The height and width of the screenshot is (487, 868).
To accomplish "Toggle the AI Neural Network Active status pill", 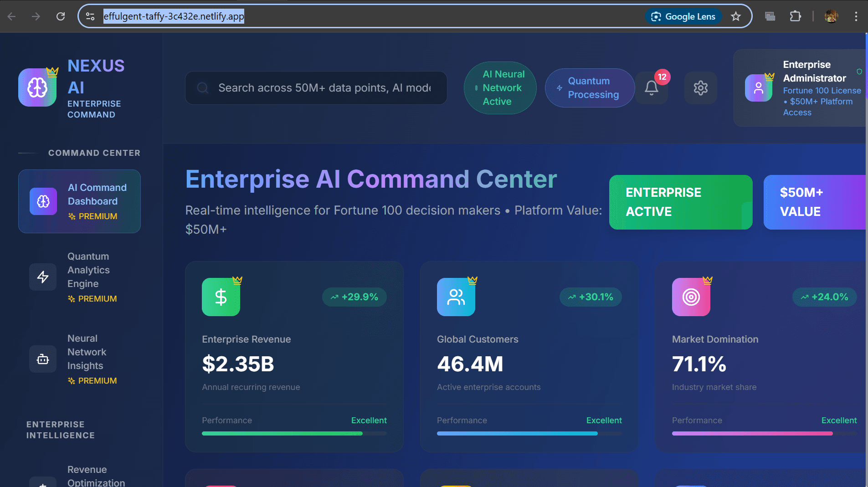I will 500,87.
